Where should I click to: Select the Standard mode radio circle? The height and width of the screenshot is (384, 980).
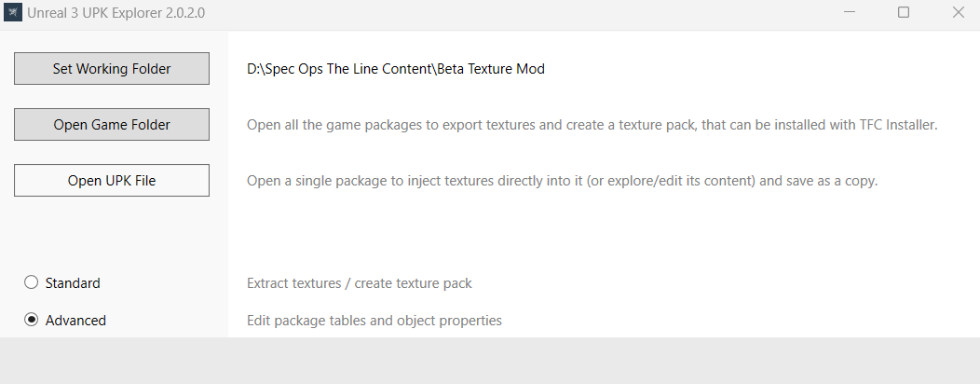(x=31, y=282)
